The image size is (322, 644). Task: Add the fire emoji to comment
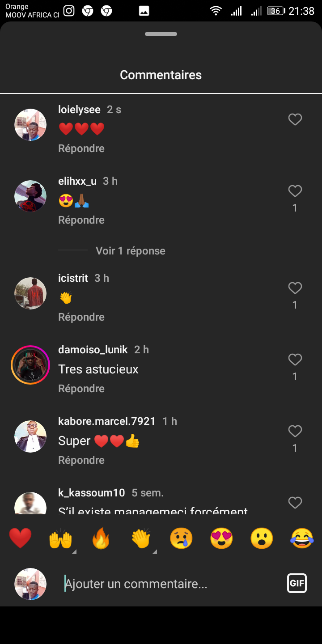(101, 538)
